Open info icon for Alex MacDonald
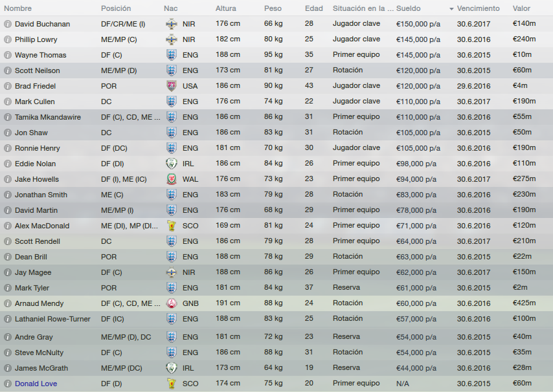Viewport: 553px width, 392px height. coord(7,225)
